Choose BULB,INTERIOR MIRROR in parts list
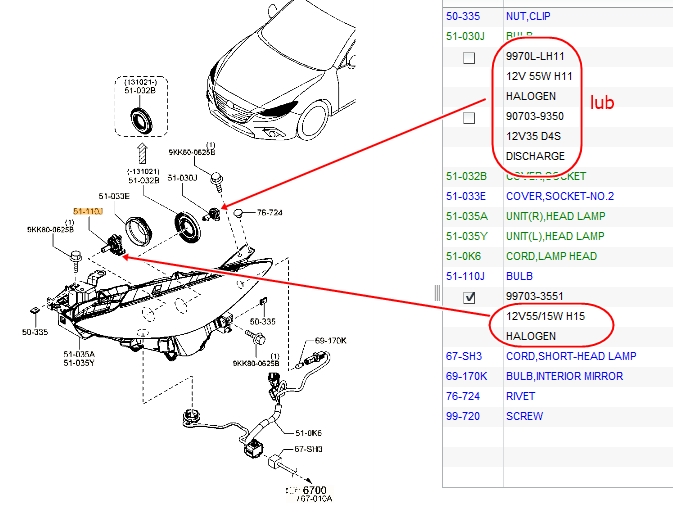673x515 pixels. (564, 376)
